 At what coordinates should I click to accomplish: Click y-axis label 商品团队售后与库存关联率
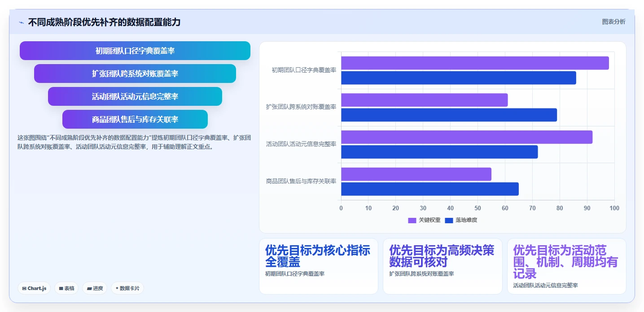(301, 182)
